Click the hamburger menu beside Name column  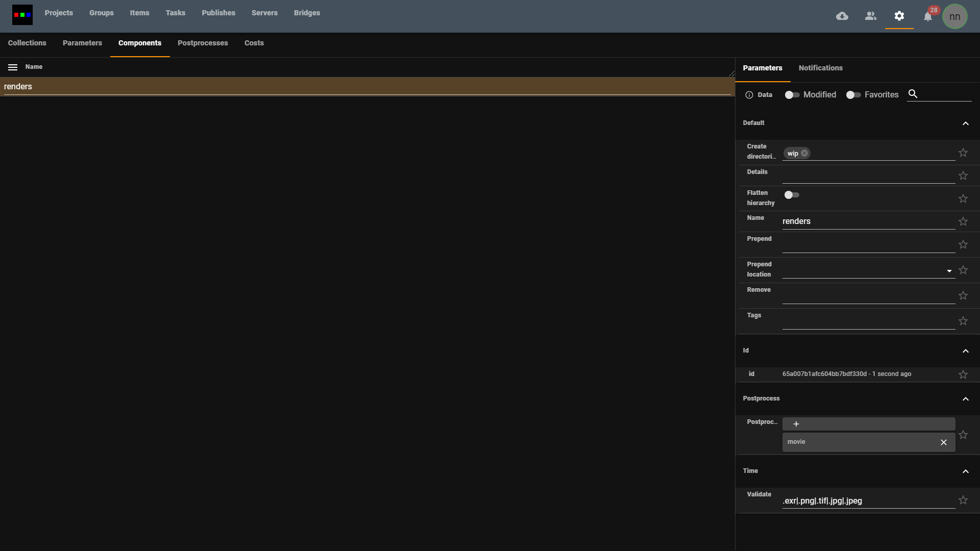[x=13, y=67]
